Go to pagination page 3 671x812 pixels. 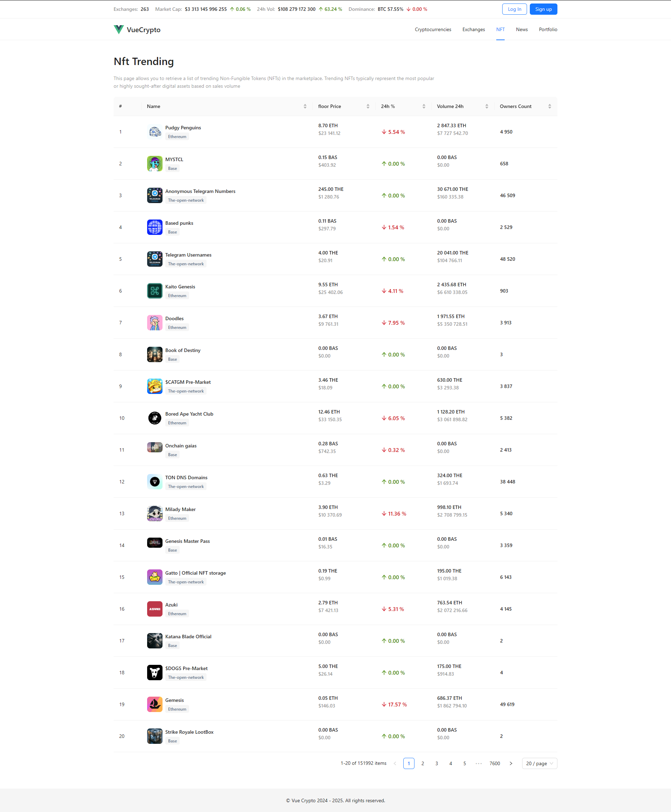click(x=436, y=763)
